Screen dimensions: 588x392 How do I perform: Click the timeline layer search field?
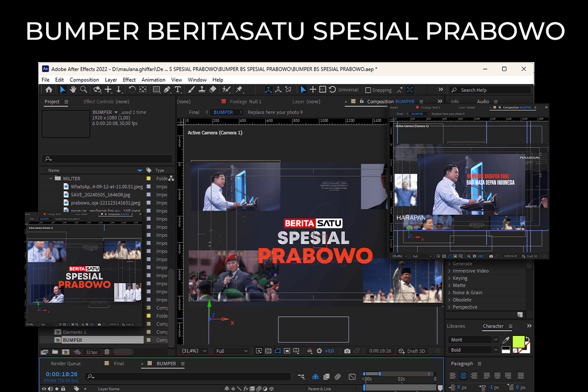coord(188,377)
